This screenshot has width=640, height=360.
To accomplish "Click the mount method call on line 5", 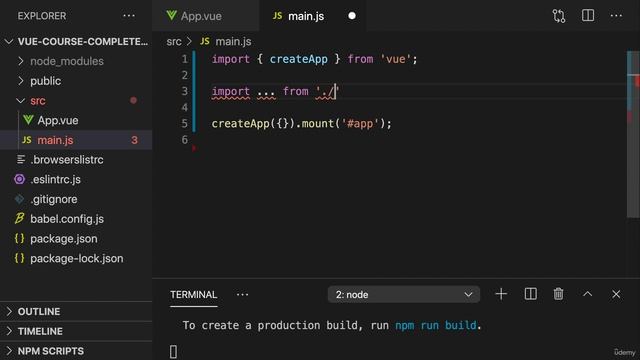I will (x=318, y=123).
